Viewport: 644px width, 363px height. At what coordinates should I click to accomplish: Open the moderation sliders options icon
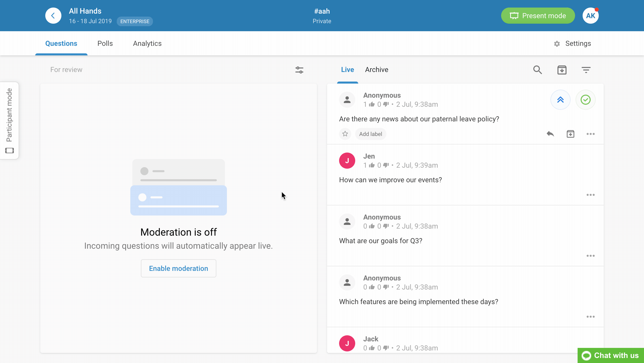[299, 70]
